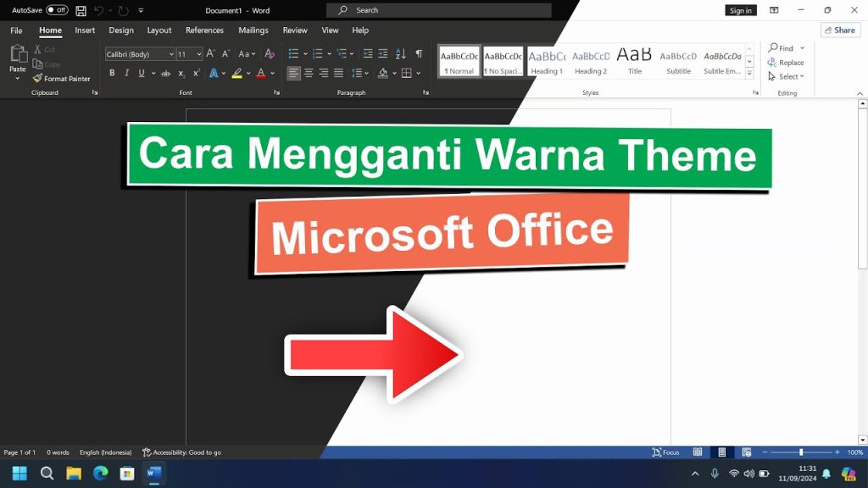Collapse the ribbon with the chevron
The height and width of the screenshot is (488, 868).
pos(860,93)
